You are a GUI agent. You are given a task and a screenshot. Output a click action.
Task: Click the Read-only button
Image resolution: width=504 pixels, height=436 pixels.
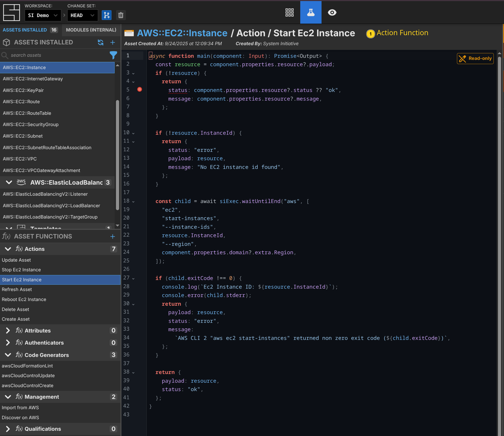[475, 59]
